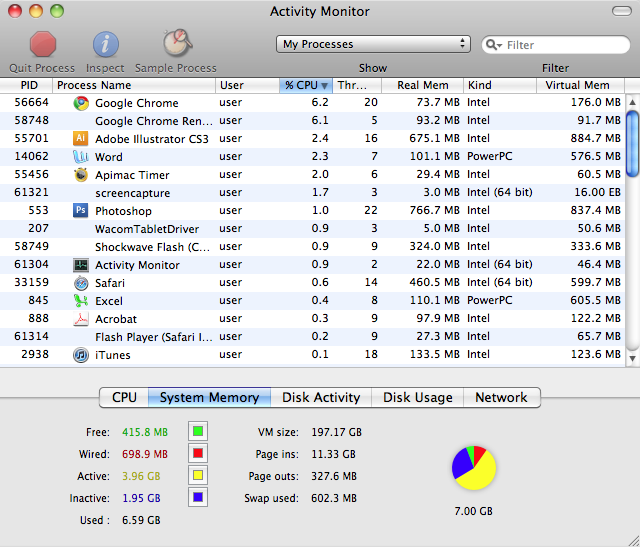The height and width of the screenshot is (547, 640).
Task: Select the Google Chrome Ren... process row
Action: click(312, 121)
